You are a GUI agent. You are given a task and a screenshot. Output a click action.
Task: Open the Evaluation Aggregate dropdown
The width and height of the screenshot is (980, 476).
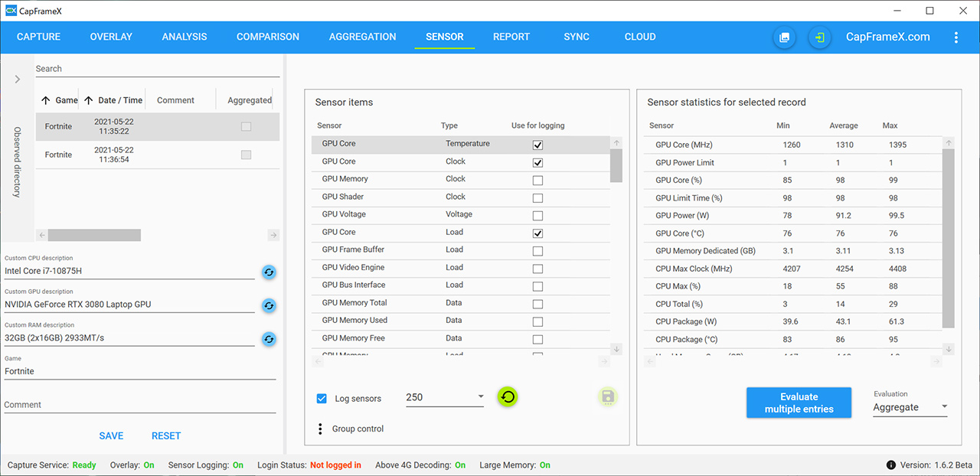[x=910, y=407]
